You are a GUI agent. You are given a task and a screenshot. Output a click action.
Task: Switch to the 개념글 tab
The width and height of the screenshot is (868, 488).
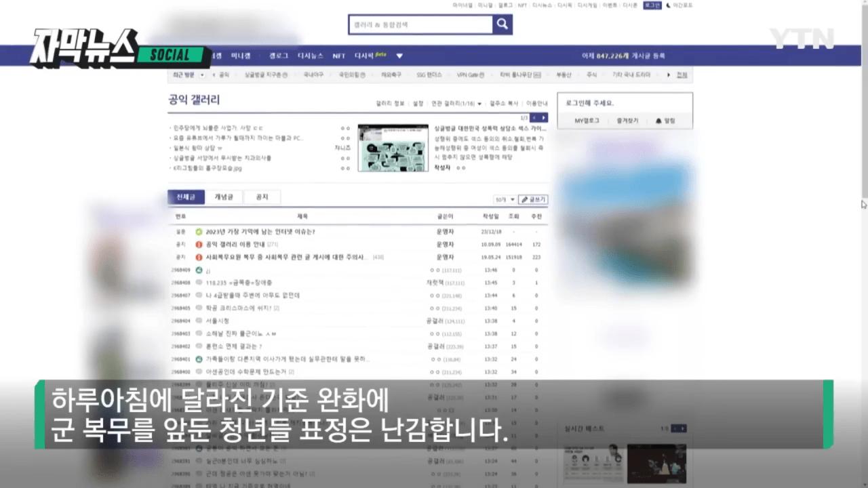222,197
